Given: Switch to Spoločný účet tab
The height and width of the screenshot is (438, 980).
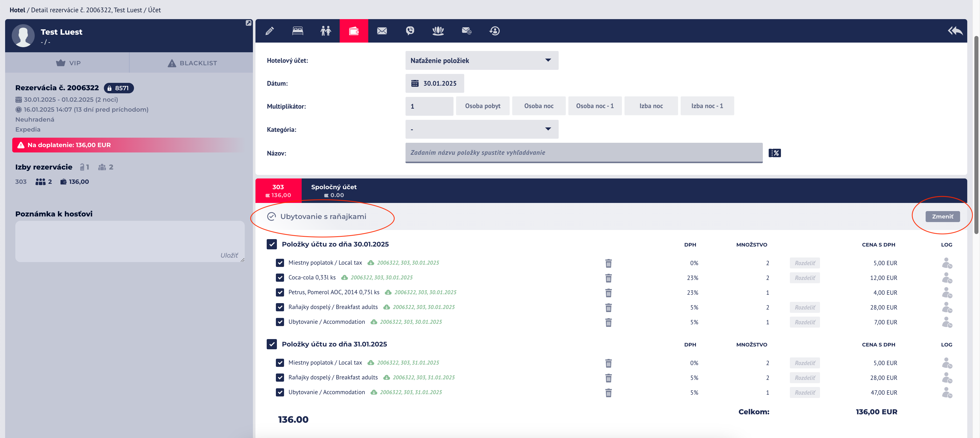Looking at the screenshot, I should point(334,190).
